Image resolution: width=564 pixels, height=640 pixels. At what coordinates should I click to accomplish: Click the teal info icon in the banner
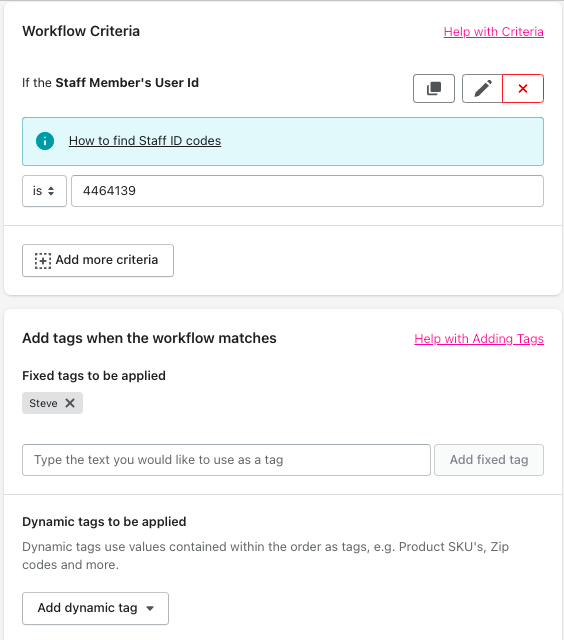[x=45, y=141]
